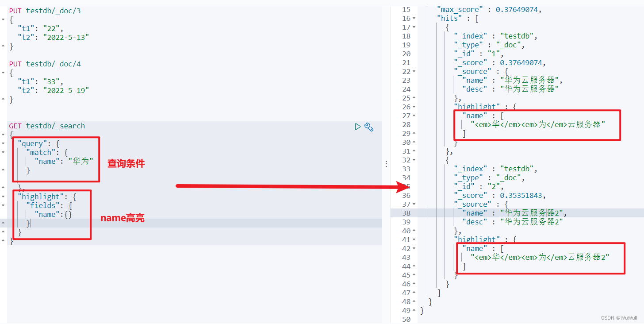Place cursor on the PUT testdb/_doc/4 line
The image size is (644, 324).
coord(45,64)
